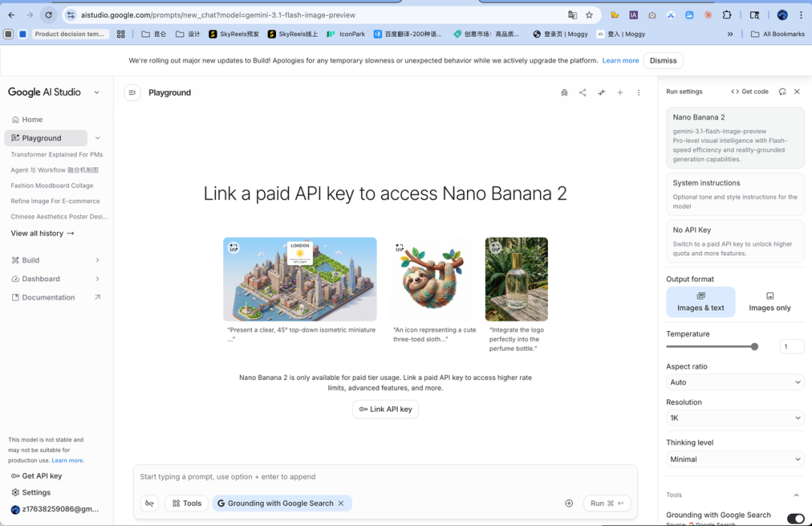This screenshot has height=526, width=812.
Task: Click the share icon in Playground header
Action: 583,93
